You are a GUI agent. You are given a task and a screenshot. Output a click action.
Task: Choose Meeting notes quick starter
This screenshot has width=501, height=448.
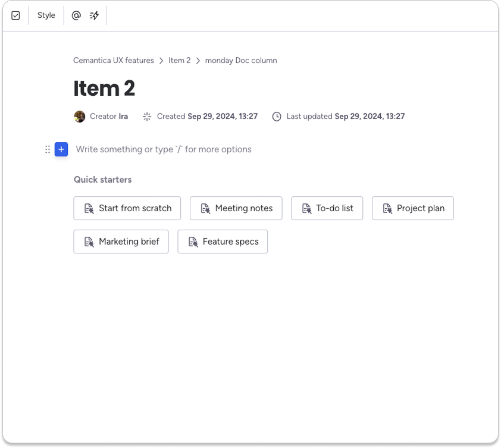point(236,208)
